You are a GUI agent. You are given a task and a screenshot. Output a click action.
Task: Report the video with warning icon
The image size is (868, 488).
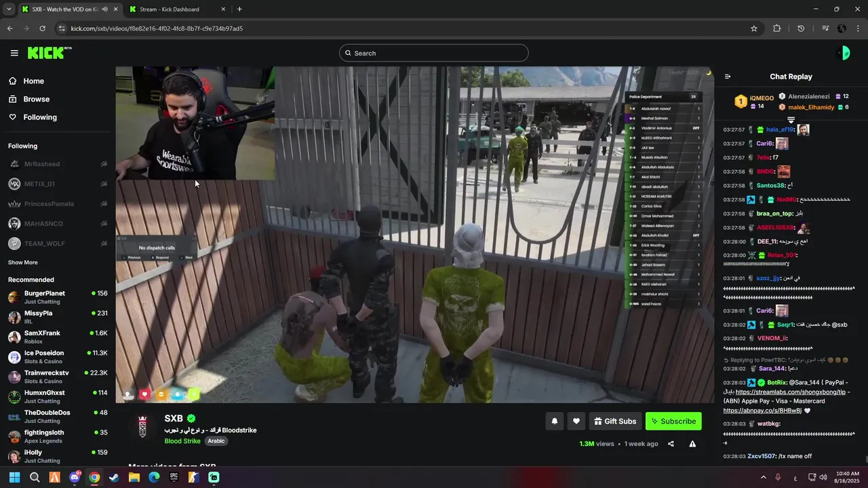(692, 444)
